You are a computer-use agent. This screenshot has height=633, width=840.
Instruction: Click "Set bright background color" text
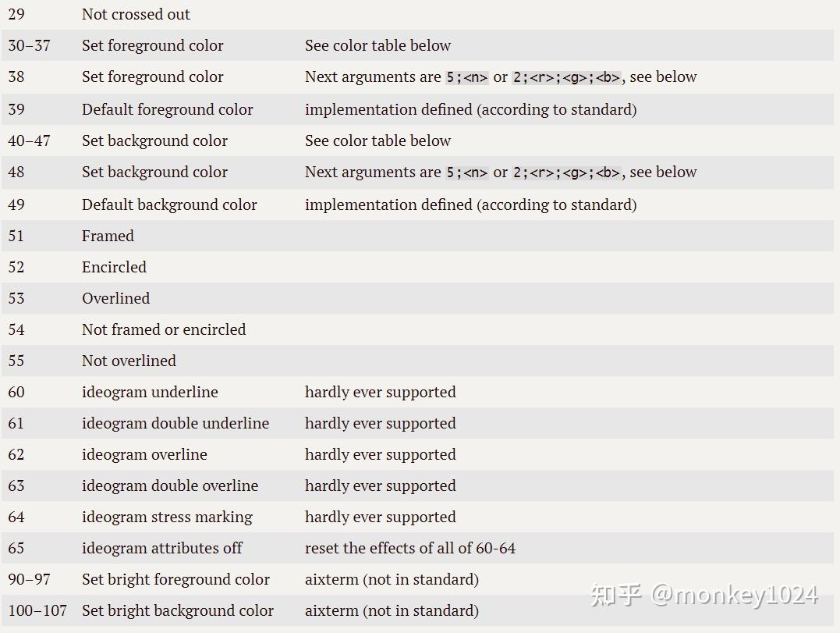tap(178, 610)
